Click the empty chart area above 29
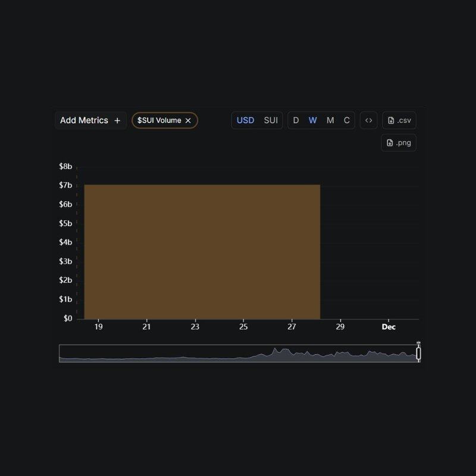 pyautogui.click(x=340, y=250)
